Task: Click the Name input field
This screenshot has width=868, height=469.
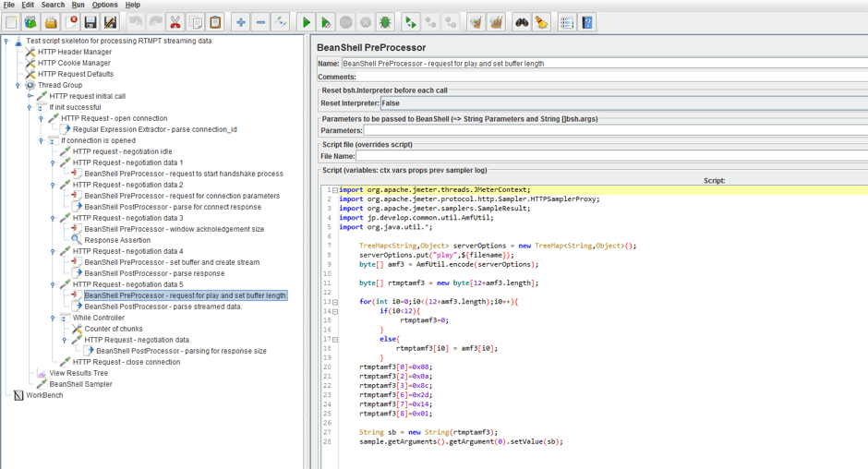Action: [604, 64]
